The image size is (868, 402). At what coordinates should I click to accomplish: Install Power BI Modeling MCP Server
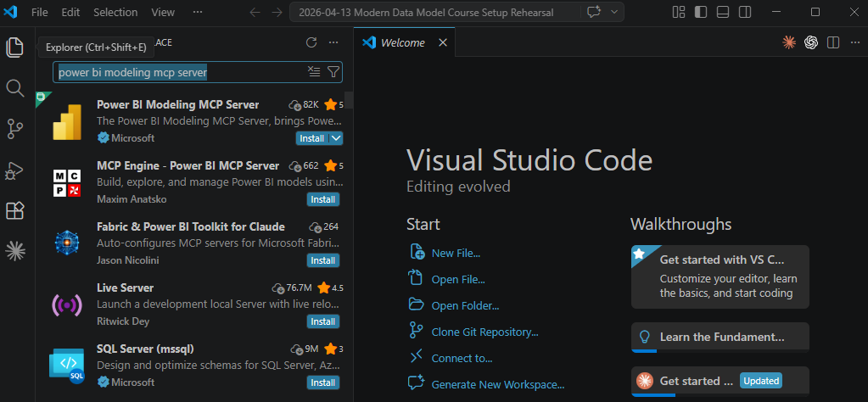(312, 138)
